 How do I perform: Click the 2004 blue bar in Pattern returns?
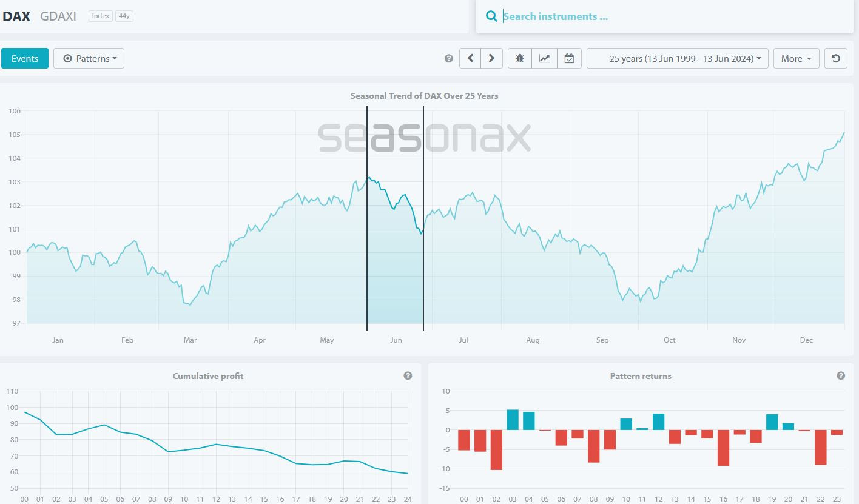pyautogui.click(x=529, y=421)
